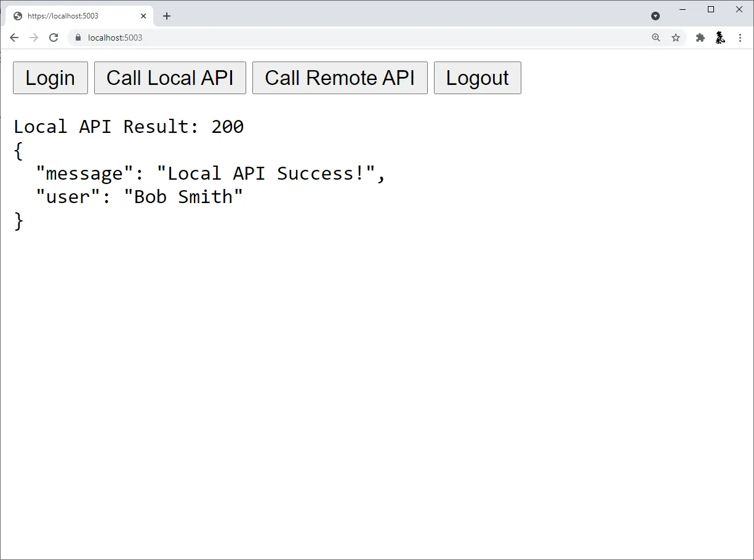Toggle the bookmark star for this page

click(x=676, y=38)
